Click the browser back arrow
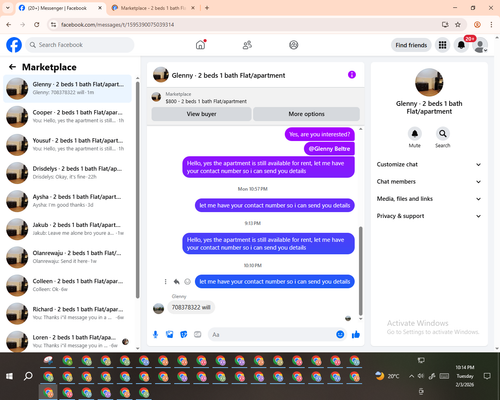 [x=9, y=25]
